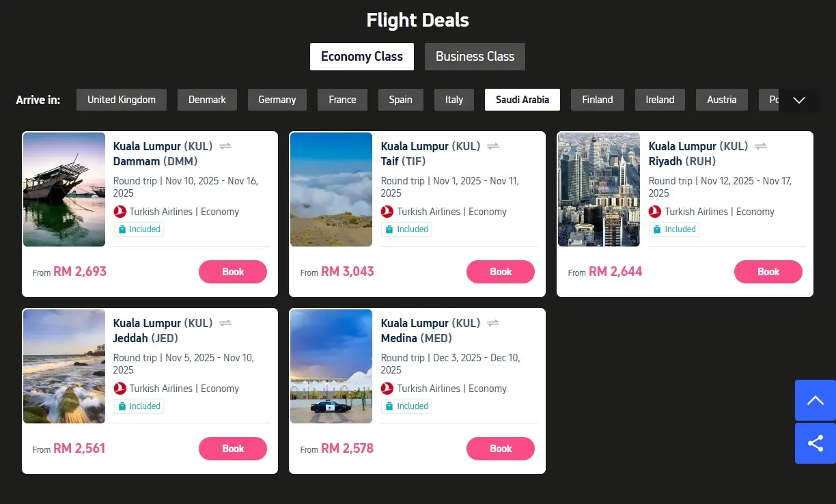
Task: Open the Jeddah seaside photo thumbnail
Action: click(64, 367)
